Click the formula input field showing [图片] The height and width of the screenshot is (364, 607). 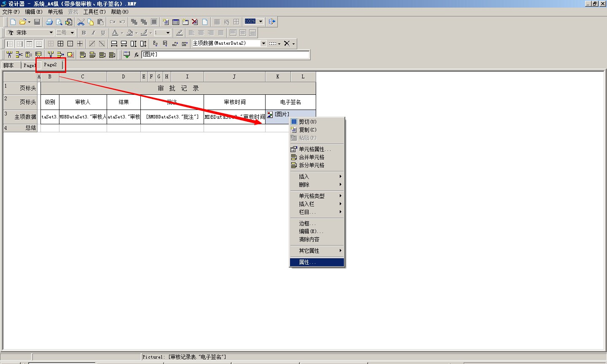coord(225,55)
